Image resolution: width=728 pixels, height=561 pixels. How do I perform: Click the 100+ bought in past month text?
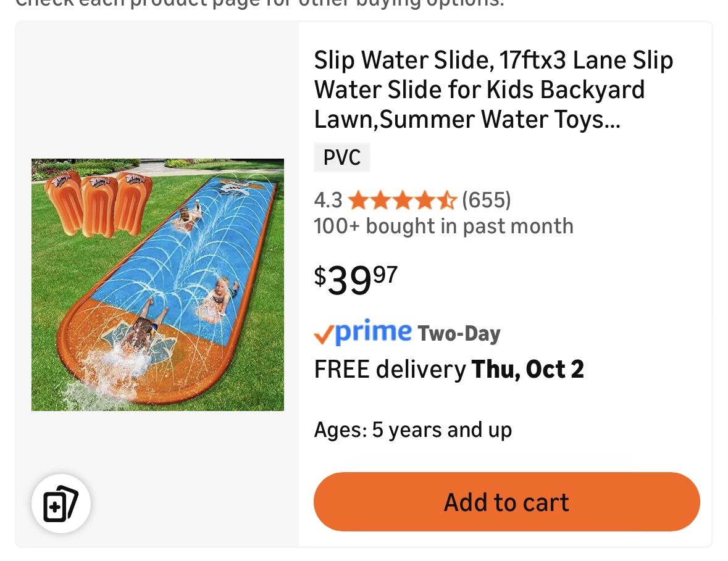coord(443,226)
